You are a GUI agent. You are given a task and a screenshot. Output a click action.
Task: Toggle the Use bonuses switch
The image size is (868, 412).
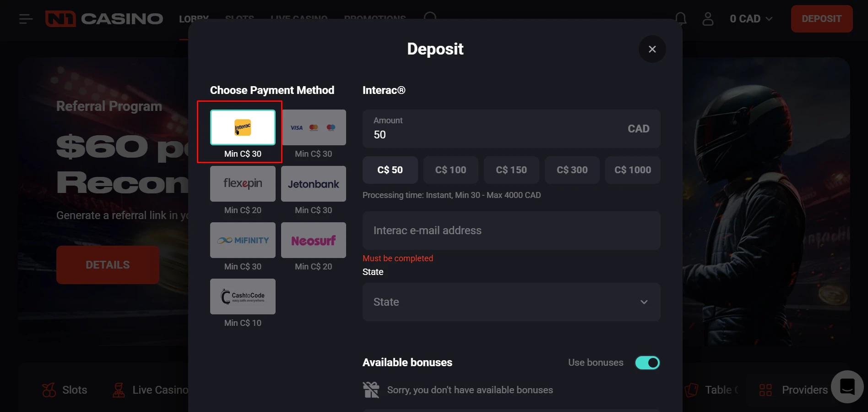pos(647,363)
